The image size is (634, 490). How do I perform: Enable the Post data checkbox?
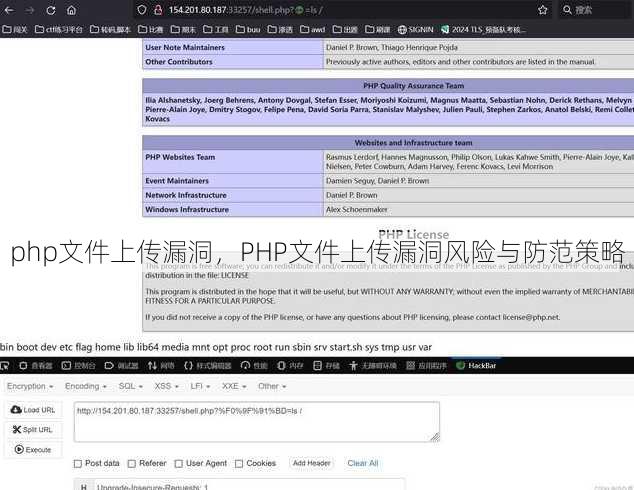(78, 464)
